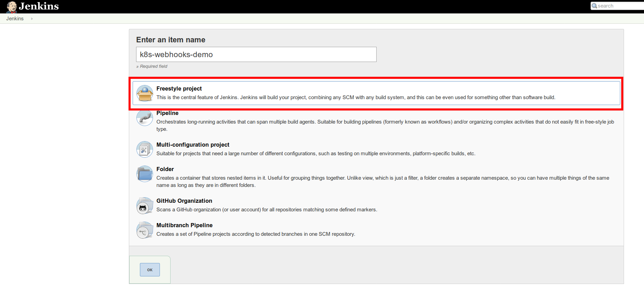Click the magnifier icon in search box

pos(594,6)
